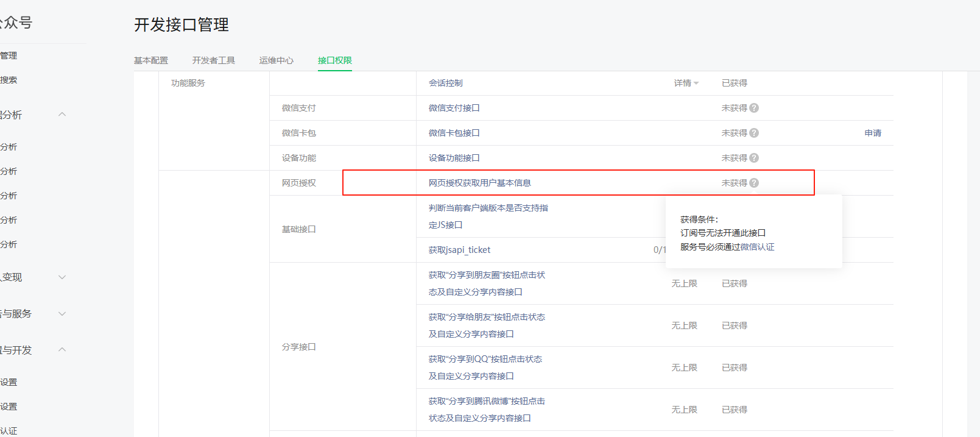980x437 pixels.
Task: Click the 网页授权获取用户基本信息 interface name
Action: tap(480, 183)
